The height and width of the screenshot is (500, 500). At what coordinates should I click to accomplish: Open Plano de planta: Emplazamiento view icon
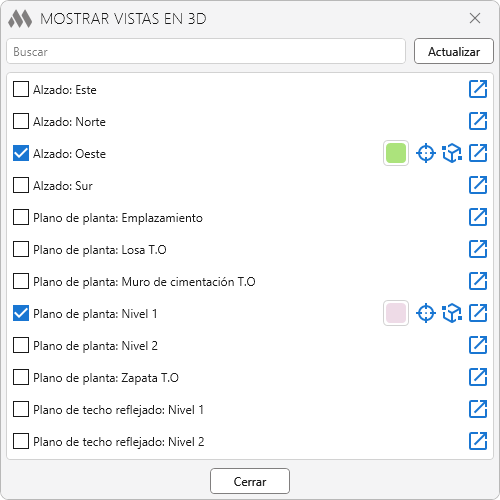478,217
